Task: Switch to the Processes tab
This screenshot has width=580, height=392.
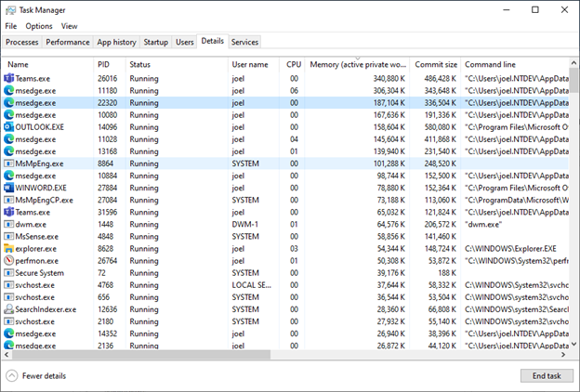Action: click(21, 42)
